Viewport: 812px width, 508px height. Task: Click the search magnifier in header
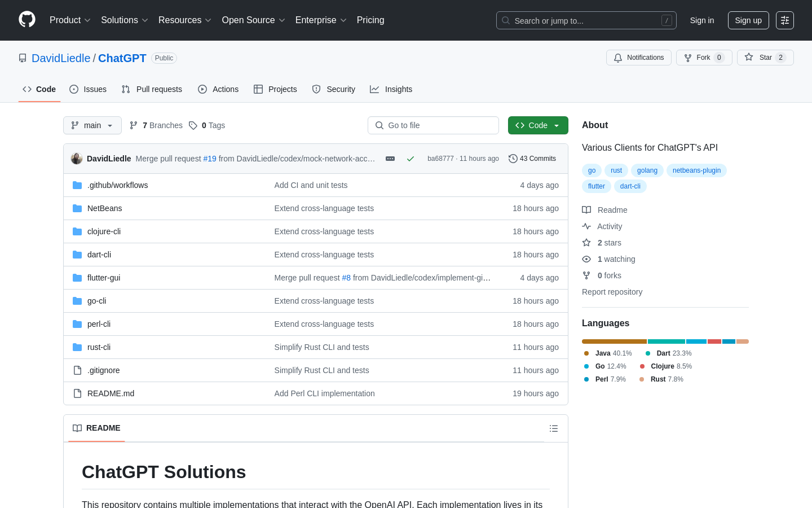506,20
